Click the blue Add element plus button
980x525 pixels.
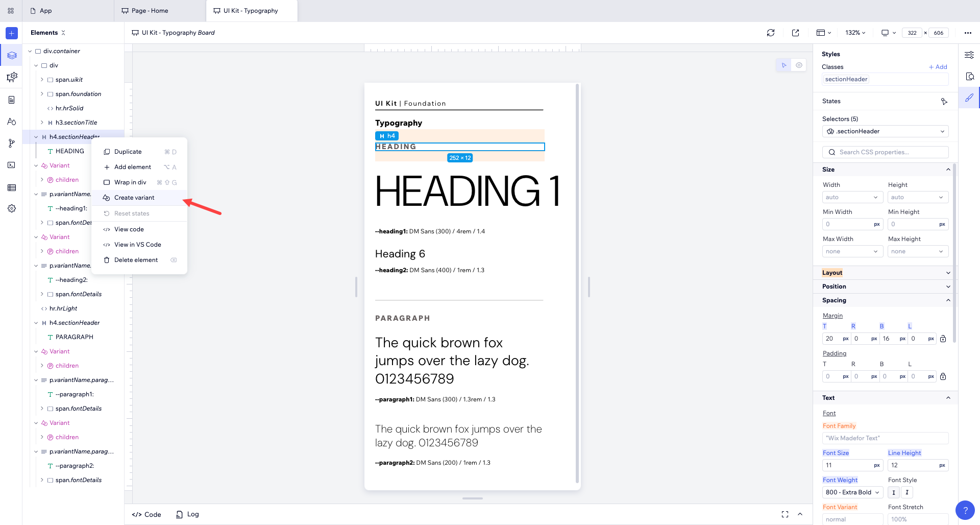coord(12,33)
